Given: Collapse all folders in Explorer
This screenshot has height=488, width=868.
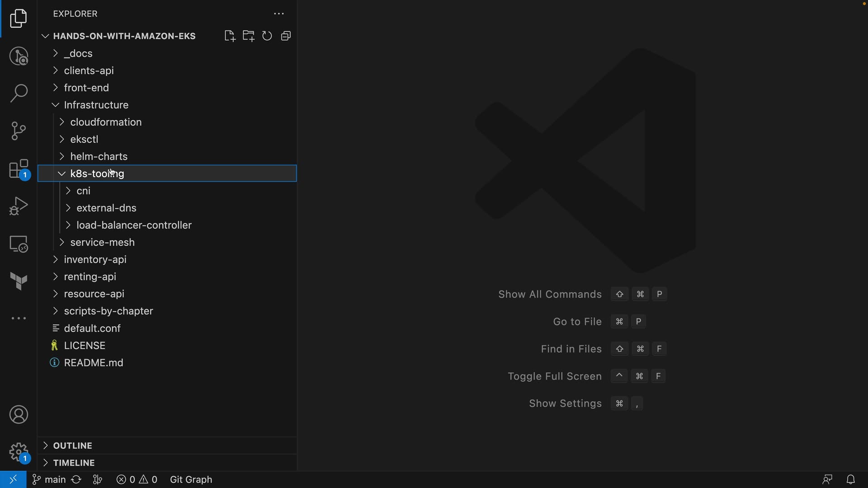Looking at the screenshot, I should click(286, 36).
